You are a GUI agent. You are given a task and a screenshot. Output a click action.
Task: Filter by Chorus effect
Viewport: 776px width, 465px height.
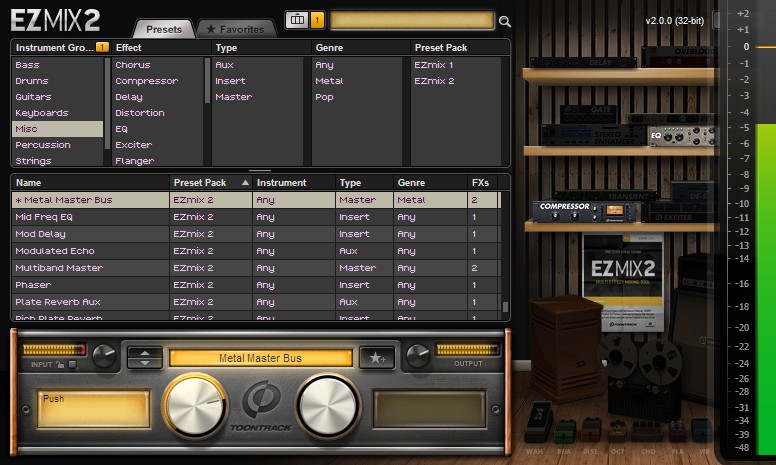coord(157,65)
